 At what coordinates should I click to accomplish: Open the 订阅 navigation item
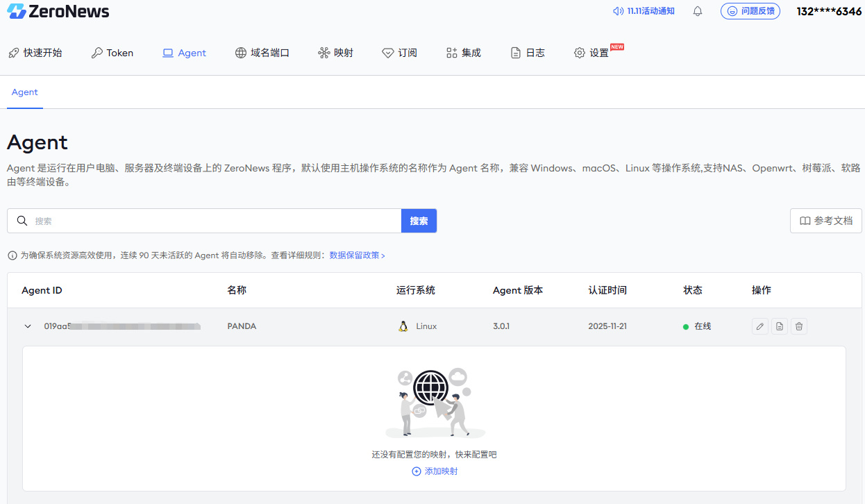[400, 53]
